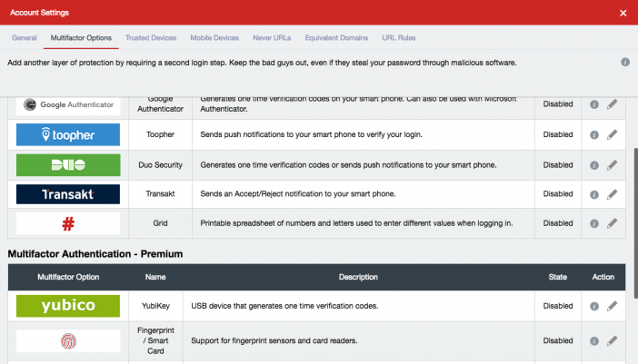
Task: Edit the Transakt multifactor option
Action: point(612,194)
